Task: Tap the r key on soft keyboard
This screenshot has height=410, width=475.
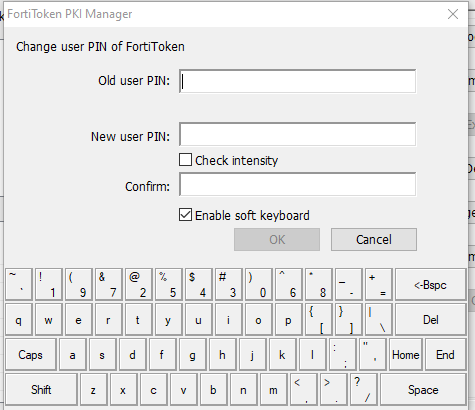Action: pyautogui.click(x=109, y=319)
